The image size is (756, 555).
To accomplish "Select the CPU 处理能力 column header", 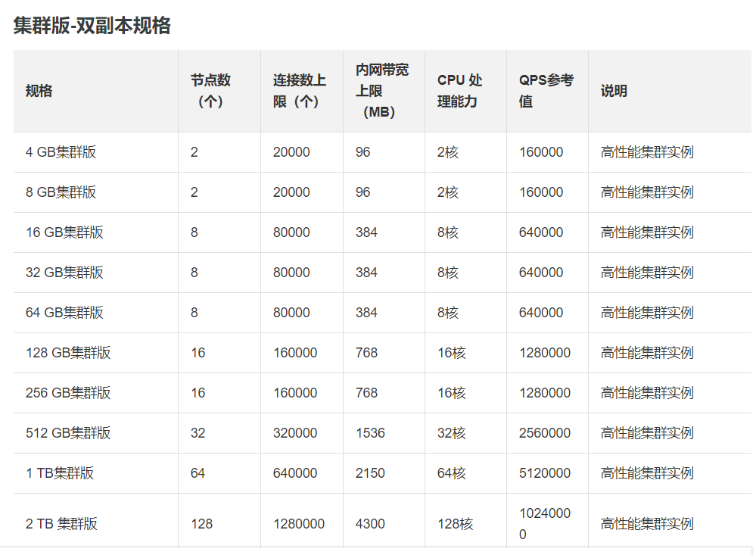I will (x=459, y=91).
